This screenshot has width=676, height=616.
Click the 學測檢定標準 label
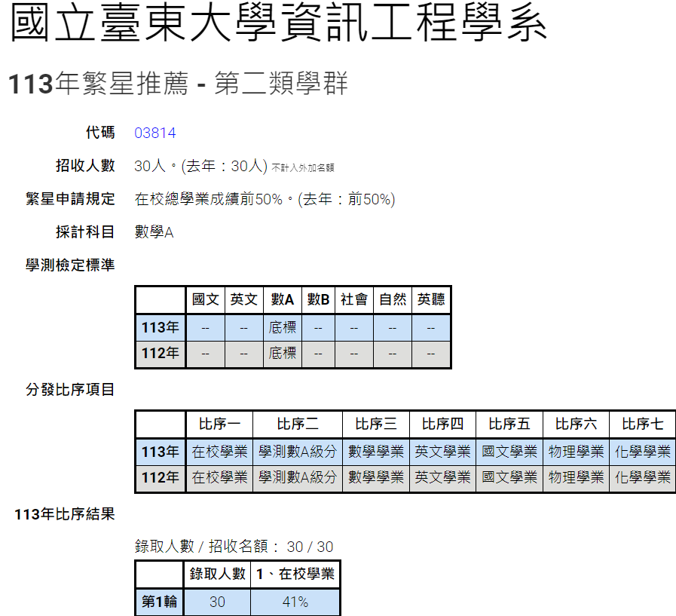pyautogui.click(x=70, y=265)
